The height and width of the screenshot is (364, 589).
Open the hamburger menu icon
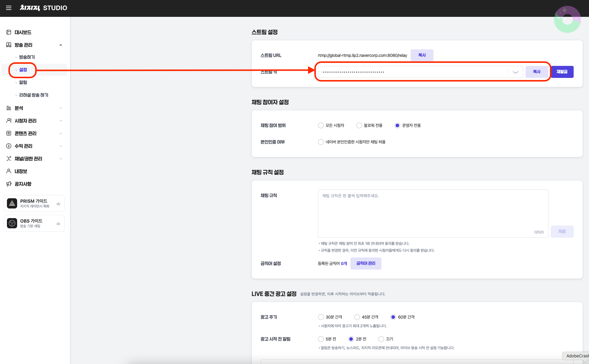click(x=9, y=8)
